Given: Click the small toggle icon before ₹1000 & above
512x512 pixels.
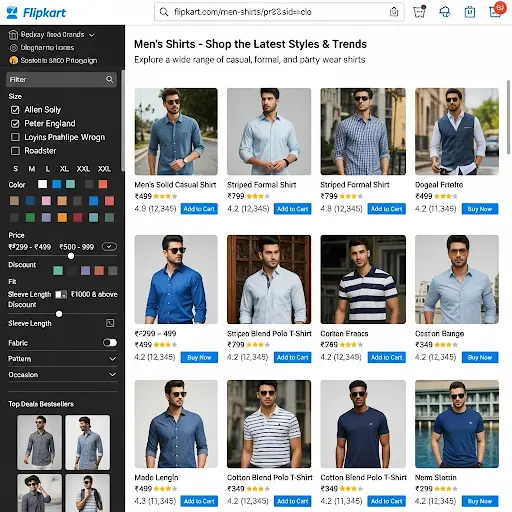Looking at the screenshot, I should 61,294.
